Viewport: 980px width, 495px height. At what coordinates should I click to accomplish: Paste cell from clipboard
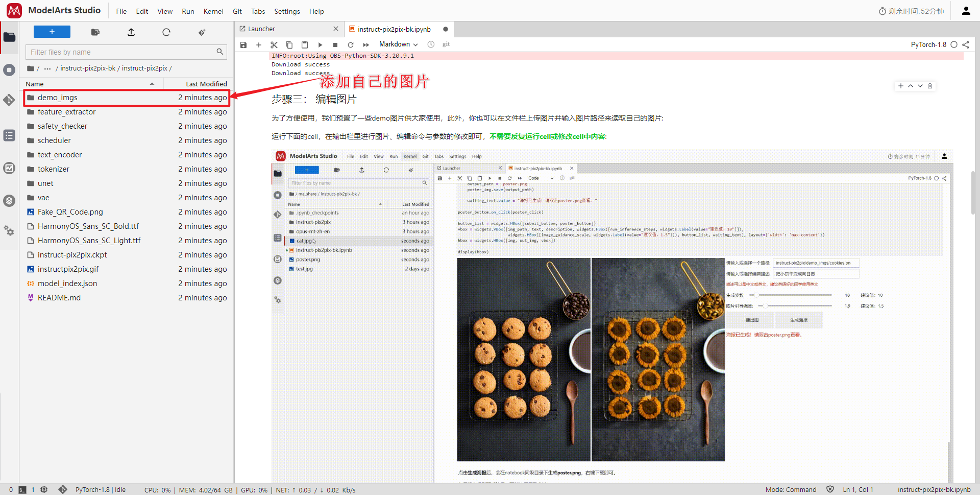[305, 45]
